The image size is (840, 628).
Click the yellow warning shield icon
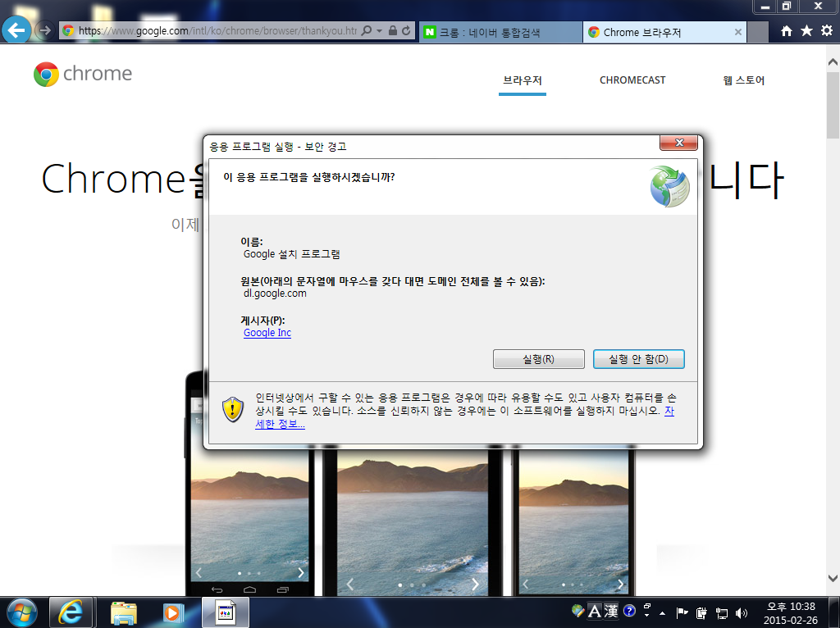[x=233, y=409]
